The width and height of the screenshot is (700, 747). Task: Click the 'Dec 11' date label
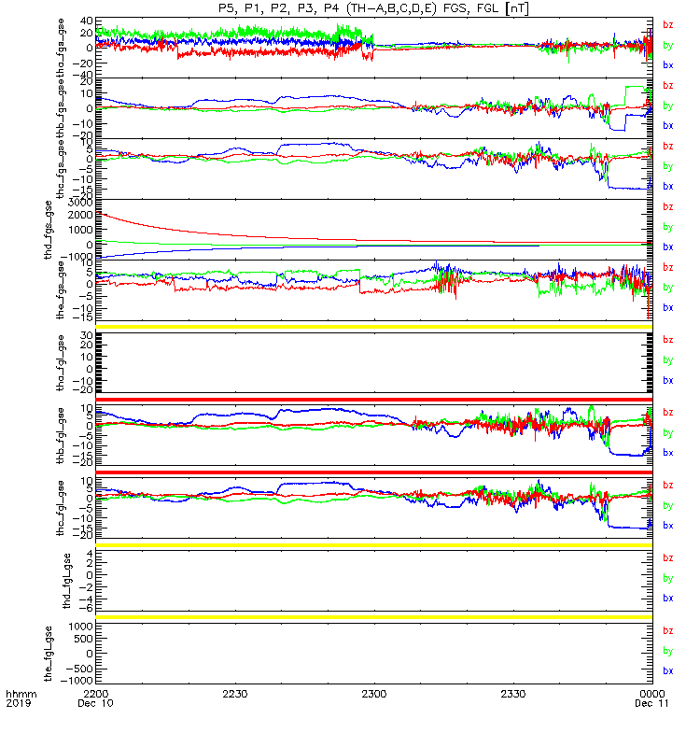click(651, 703)
